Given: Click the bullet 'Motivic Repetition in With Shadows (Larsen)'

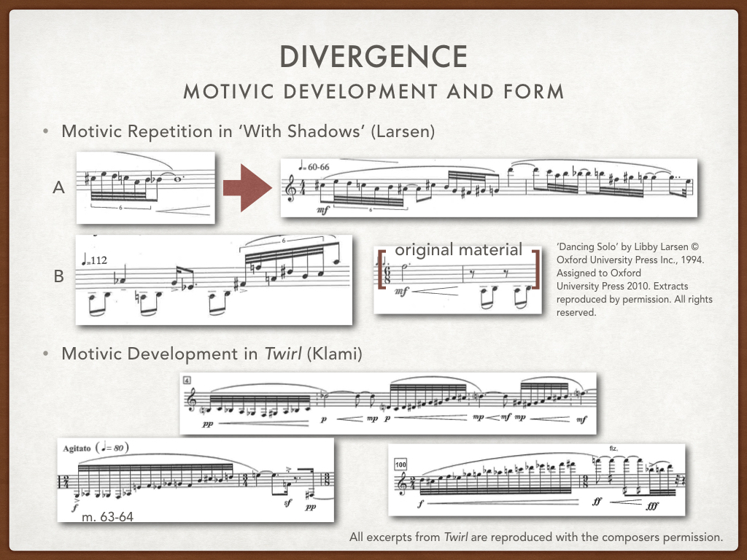Looking at the screenshot, I should coord(248,131).
